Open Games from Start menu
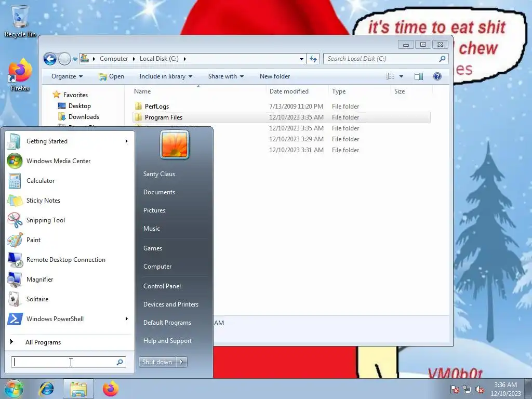Screen dimensions: 532x399 (153, 248)
